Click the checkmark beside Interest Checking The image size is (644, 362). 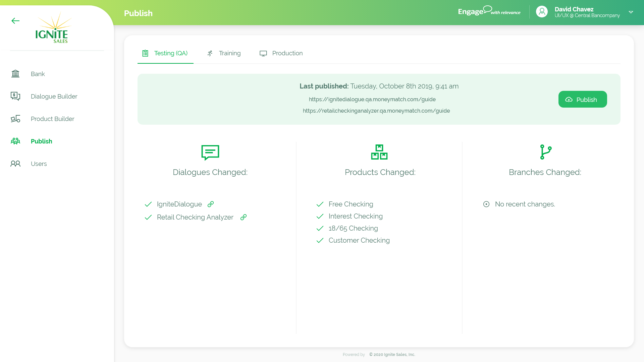pos(320,216)
